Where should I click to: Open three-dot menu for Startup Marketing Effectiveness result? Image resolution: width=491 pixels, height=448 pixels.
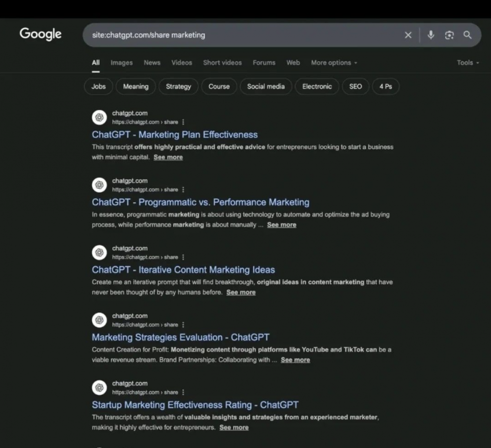183,393
